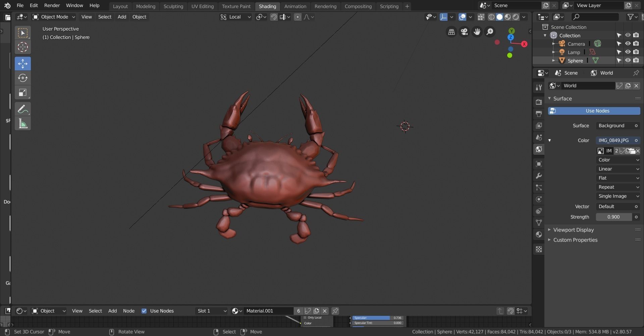Open the Window menu
The width and height of the screenshot is (644, 336).
[74, 5]
